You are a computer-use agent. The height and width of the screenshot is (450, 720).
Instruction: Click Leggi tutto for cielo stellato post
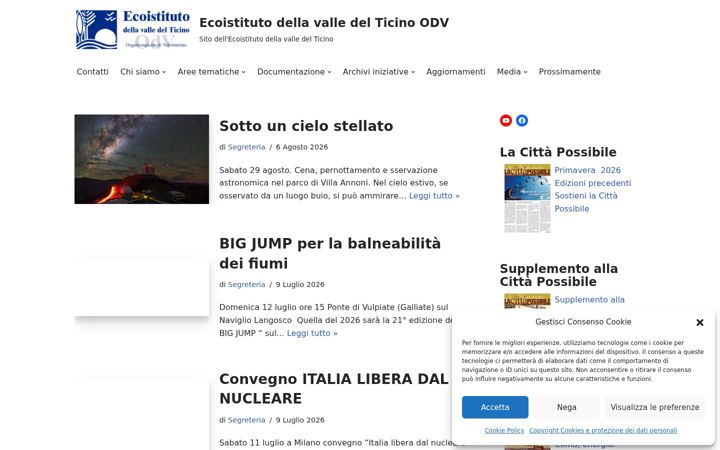(434, 196)
